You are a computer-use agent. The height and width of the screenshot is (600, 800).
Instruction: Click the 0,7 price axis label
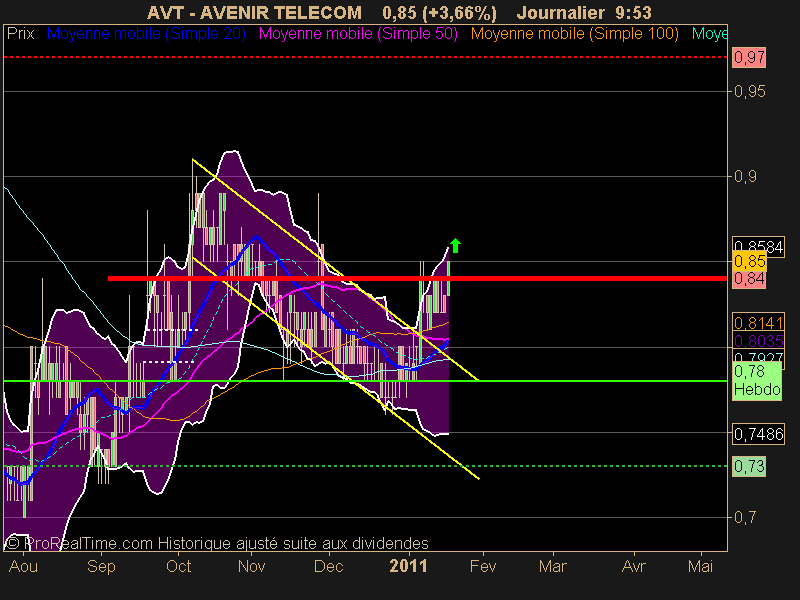click(745, 517)
